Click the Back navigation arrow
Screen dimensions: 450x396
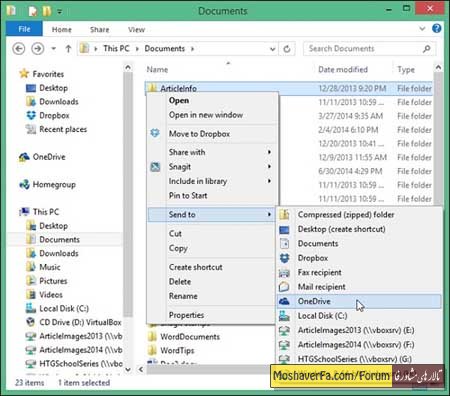(19, 49)
